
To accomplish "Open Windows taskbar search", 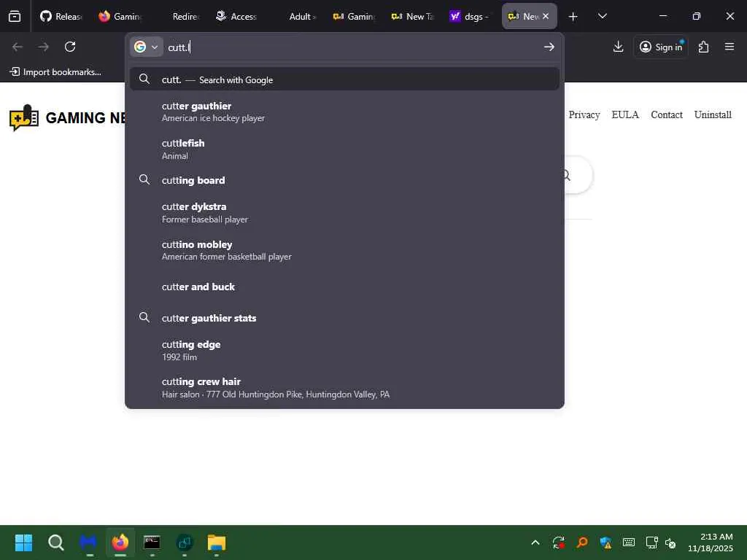I will (x=55, y=542).
